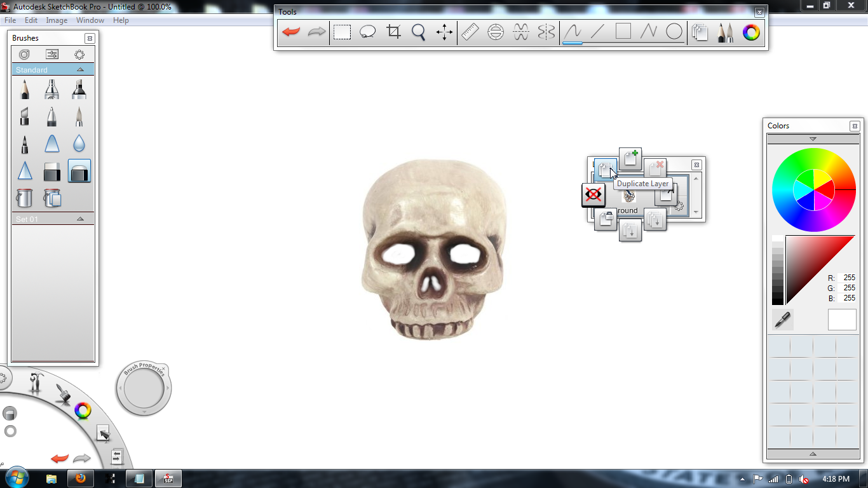Click the Colors panel bottom expand arrow
The width and height of the screenshot is (868, 488).
813,454
